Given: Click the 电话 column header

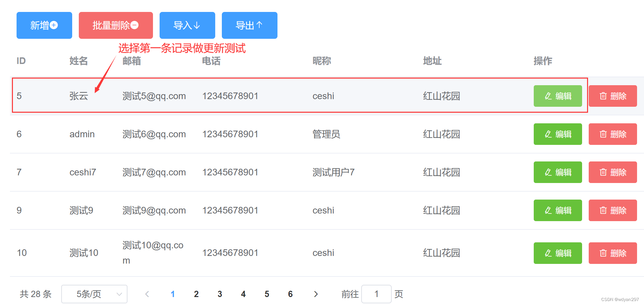Looking at the screenshot, I should coord(211,61).
